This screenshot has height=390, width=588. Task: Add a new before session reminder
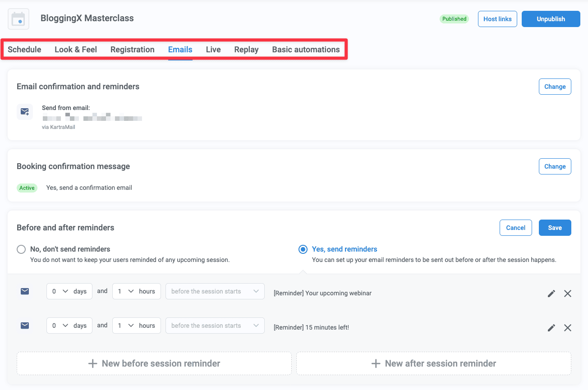154,363
